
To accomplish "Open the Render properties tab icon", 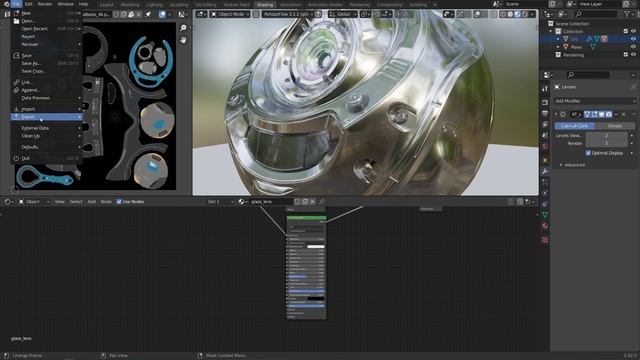I will pos(545,102).
